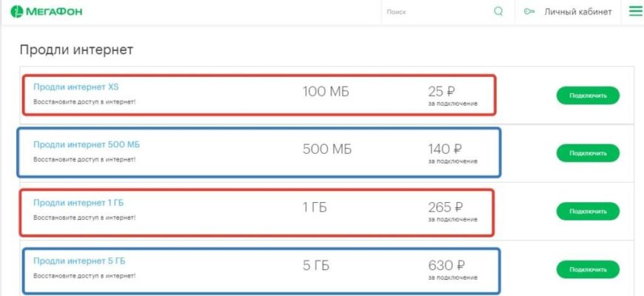This screenshot has height=296, width=644.
Task: Open Личный кабинет link
Action: click(578, 12)
